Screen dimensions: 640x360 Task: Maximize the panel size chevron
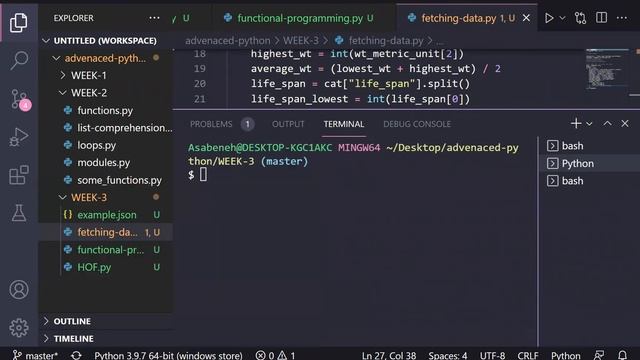[607, 123]
